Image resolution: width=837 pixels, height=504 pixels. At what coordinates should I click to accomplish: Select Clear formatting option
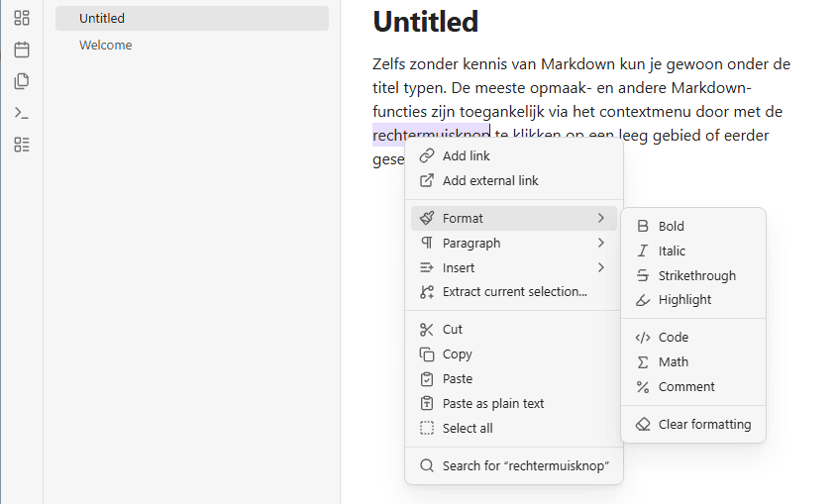(693, 425)
